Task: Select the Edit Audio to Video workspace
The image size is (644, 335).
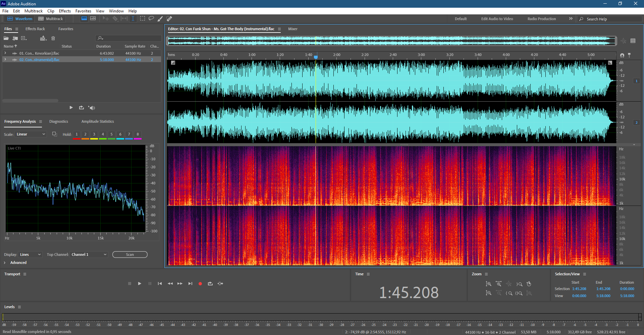Action: 497,19
